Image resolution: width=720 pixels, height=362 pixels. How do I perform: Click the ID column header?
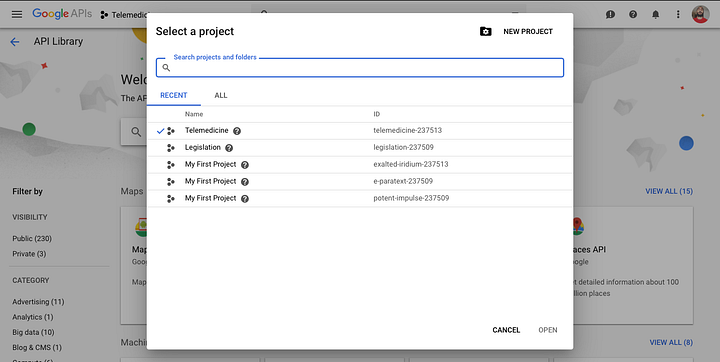click(x=377, y=114)
